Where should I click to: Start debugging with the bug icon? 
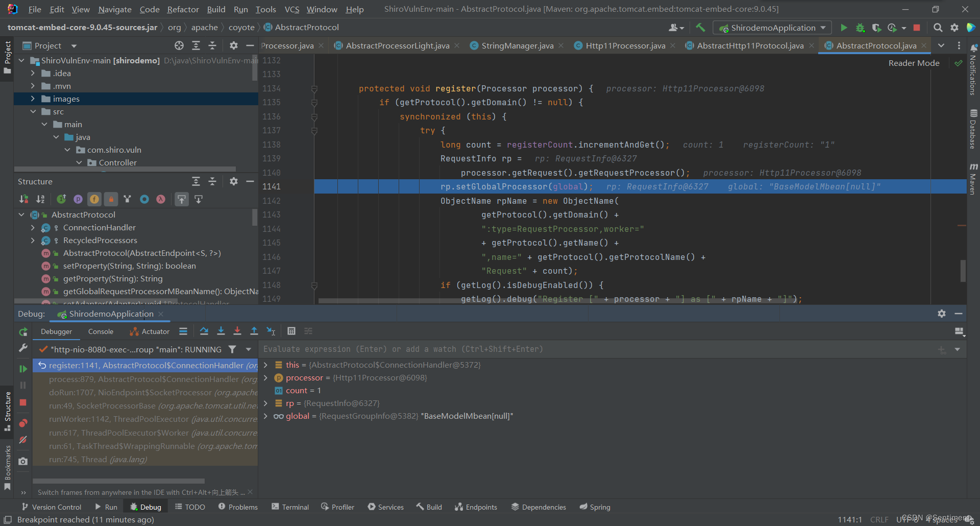point(860,28)
